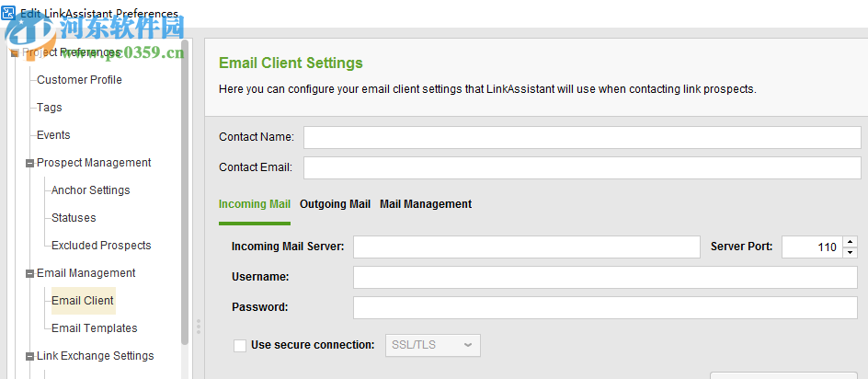
Task: Click the Contact Email input field
Action: [x=582, y=167]
